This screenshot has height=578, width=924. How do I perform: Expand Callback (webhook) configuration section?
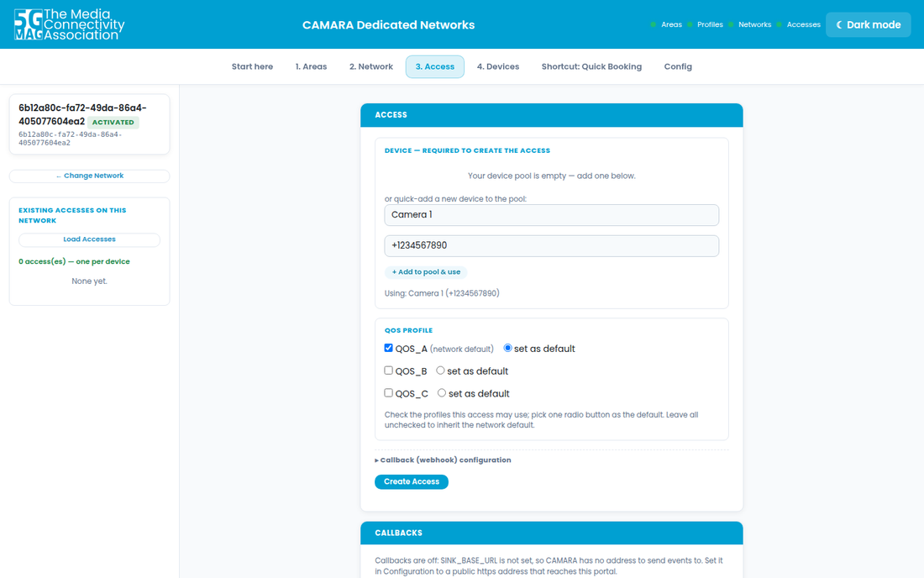444,460
